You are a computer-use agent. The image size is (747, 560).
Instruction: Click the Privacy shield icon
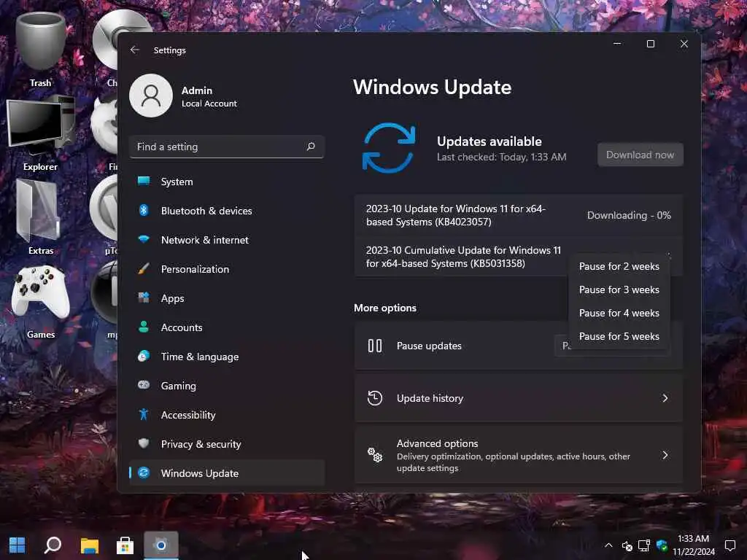144,443
